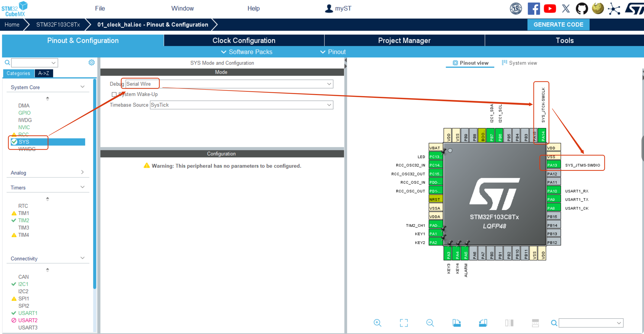Select USART1 in Connectivity list
Screen dimensions: 644x334
28,313
